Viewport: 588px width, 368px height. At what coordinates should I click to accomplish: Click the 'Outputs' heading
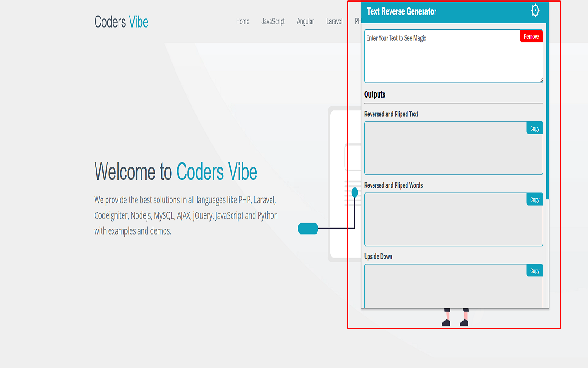tap(375, 94)
